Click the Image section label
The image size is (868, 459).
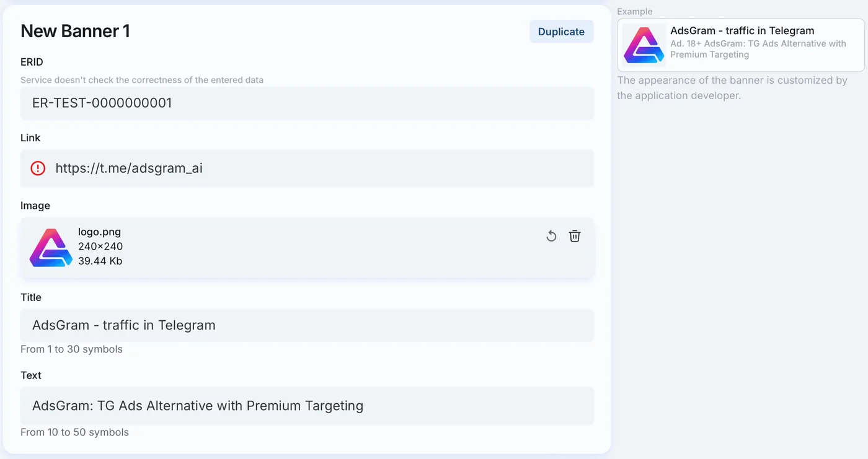35,206
